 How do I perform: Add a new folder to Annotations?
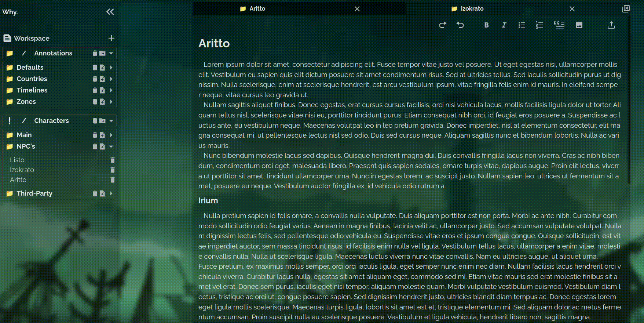pyautogui.click(x=102, y=53)
